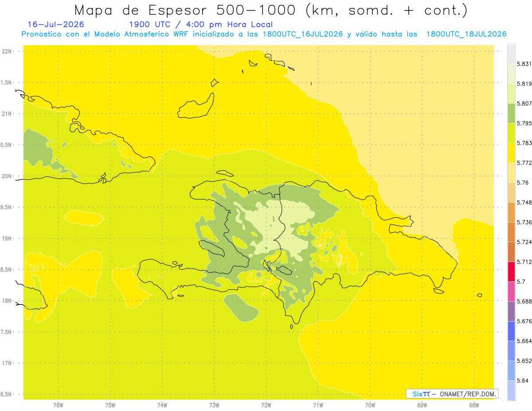
Task: Click the 5.652 legend value
Action: [x=524, y=360]
